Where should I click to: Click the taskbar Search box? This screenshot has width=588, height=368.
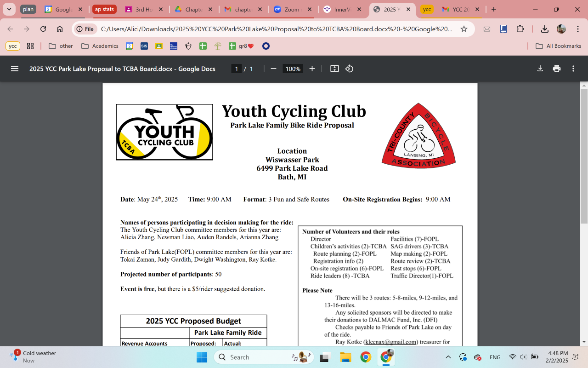pyautogui.click(x=264, y=357)
